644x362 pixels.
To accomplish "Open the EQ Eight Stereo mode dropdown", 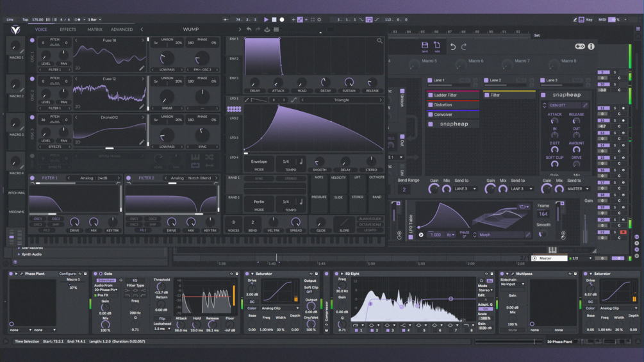I will [x=485, y=290].
